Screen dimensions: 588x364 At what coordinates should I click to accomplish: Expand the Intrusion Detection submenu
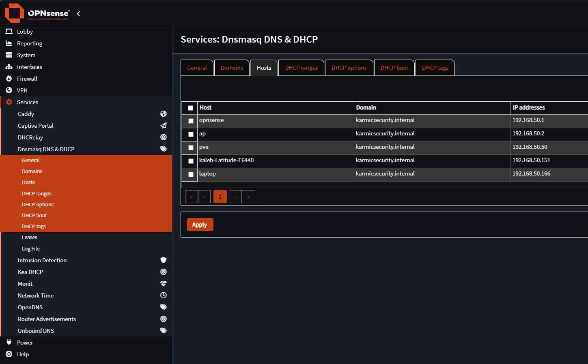[86, 260]
